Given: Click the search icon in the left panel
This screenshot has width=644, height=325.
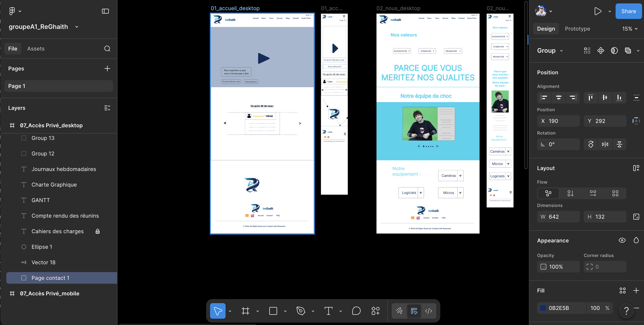Looking at the screenshot, I should point(107,49).
